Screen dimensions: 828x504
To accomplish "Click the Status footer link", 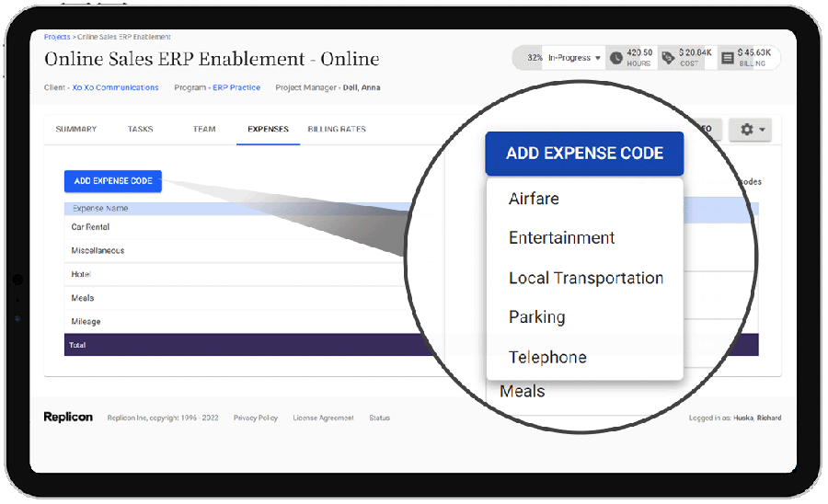I will 379,418.
